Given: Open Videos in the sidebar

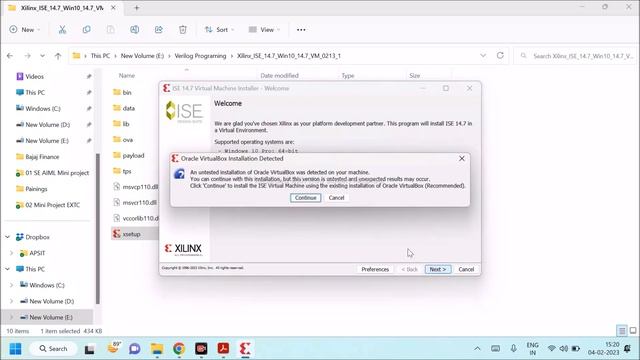Looking at the screenshot, I should [x=34, y=76].
